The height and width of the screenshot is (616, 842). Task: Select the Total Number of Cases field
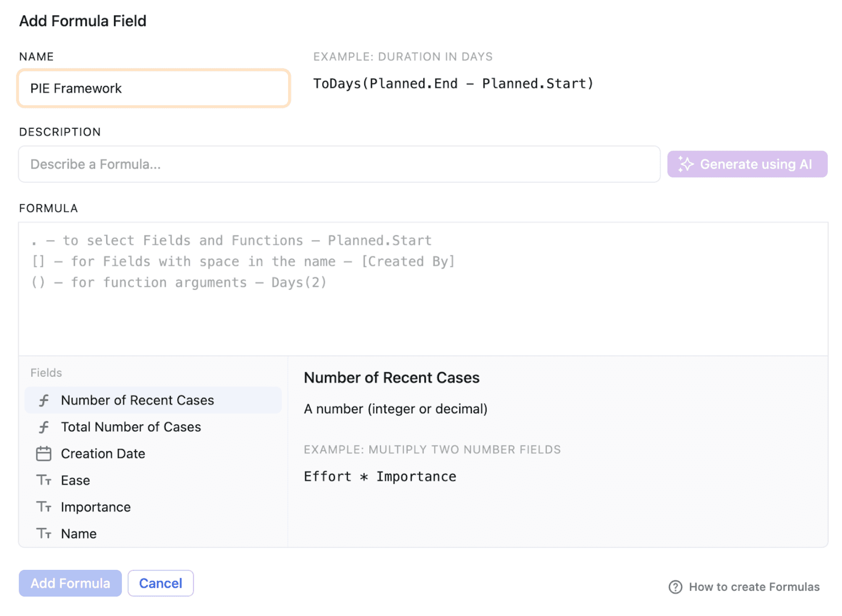(x=131, y=427)
